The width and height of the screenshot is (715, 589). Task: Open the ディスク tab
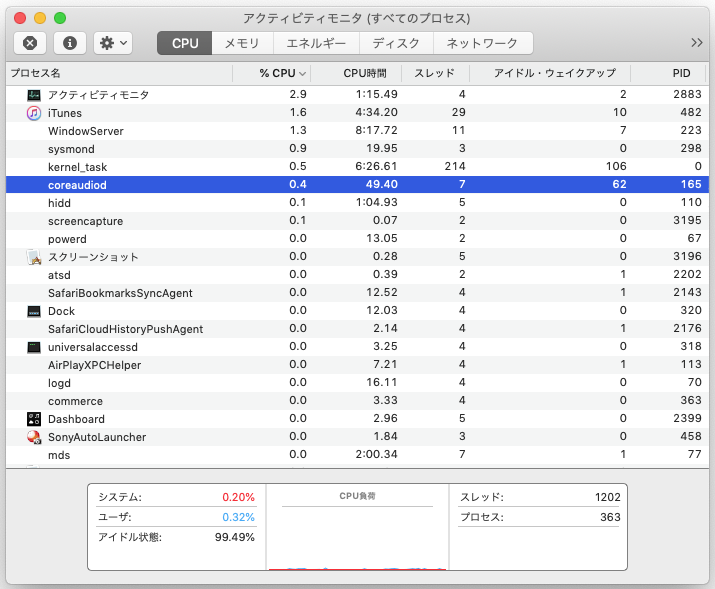coord(396,43)
